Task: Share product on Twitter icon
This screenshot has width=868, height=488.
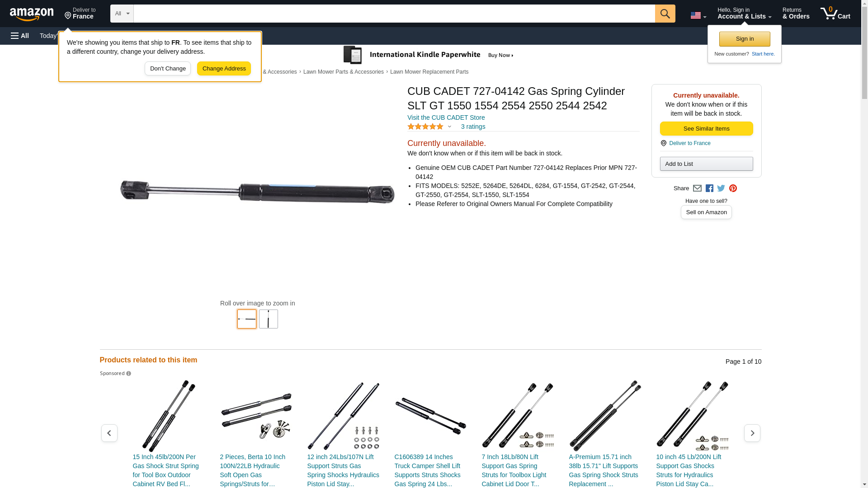Action: (721, 188)
